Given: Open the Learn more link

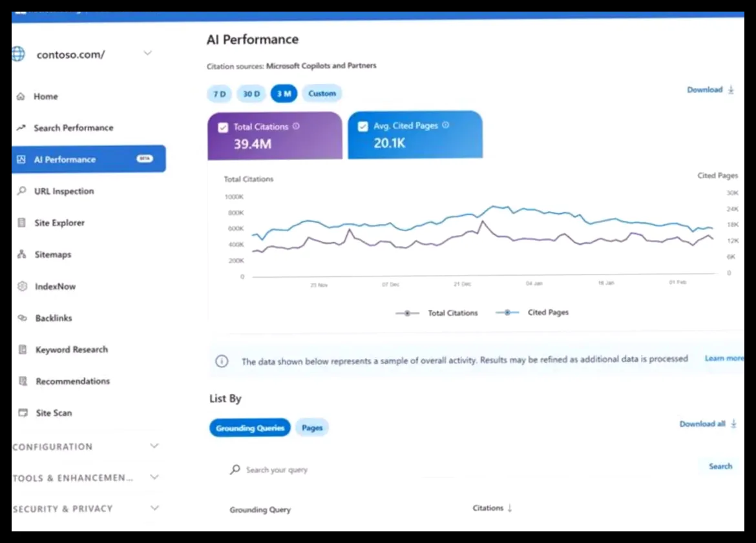Looking at the screenshot, I should pyautogui.click(x=724, y=358).
